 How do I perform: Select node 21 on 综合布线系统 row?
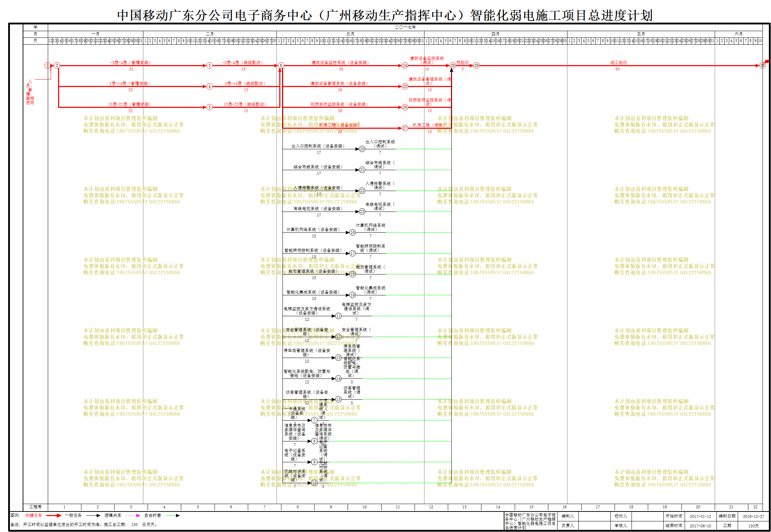pyautogui.click(x=362, y=170)
